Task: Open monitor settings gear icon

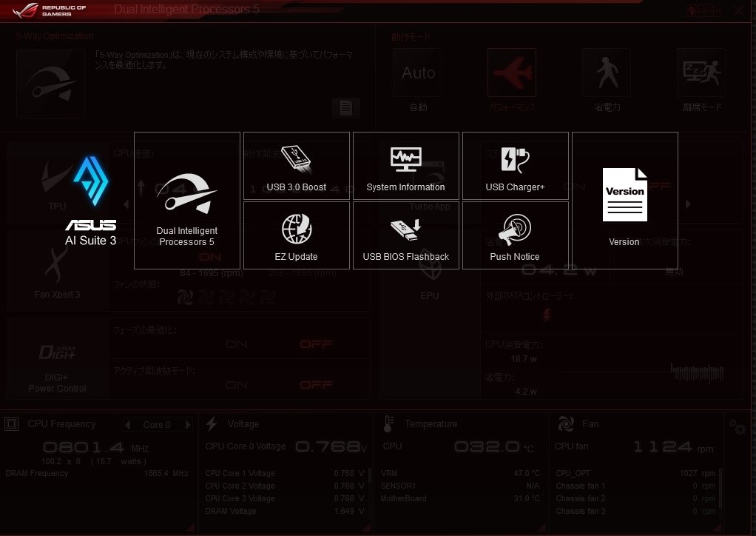Action: pyautogui.click(x=738, y=427)
